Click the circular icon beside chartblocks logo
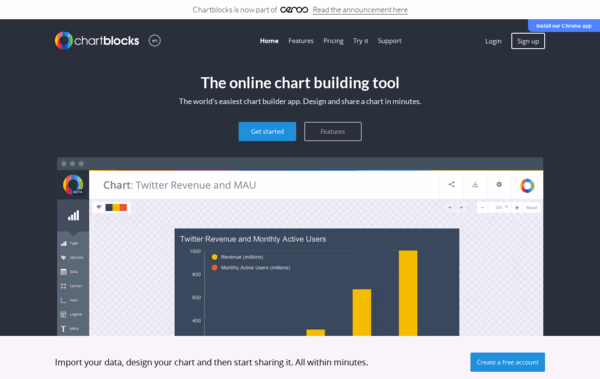 [155, 41]
